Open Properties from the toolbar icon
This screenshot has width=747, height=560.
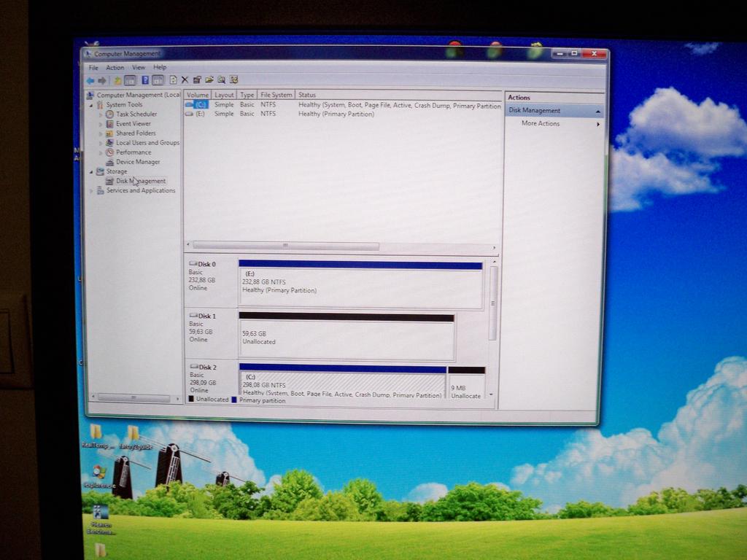[x=197, y=79]
